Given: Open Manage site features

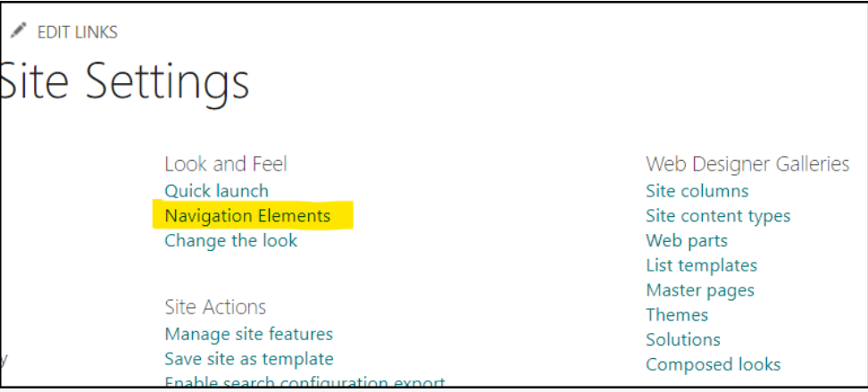Looking at the screenshot, I should (x=248, y=335).
